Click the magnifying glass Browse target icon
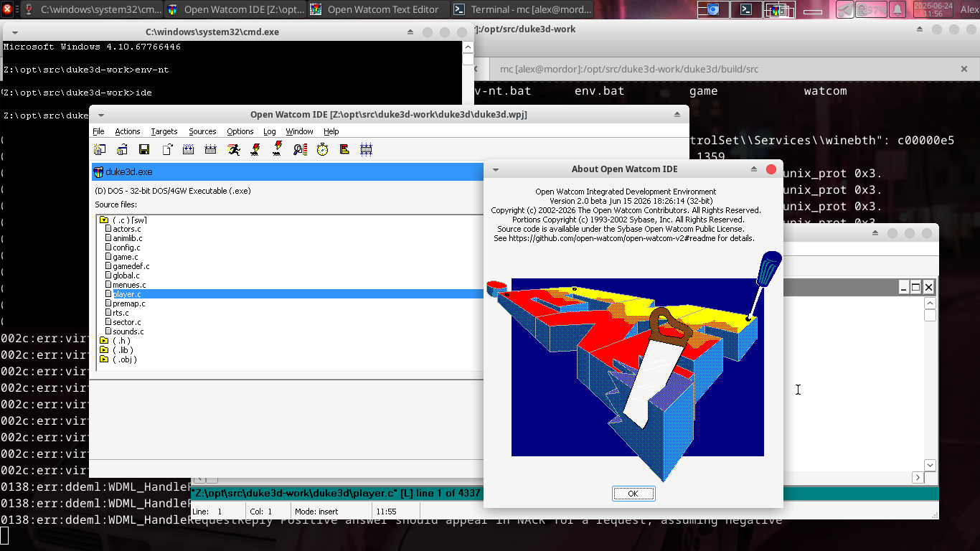This screenshot has width=980, height=551. coord(300,149)
